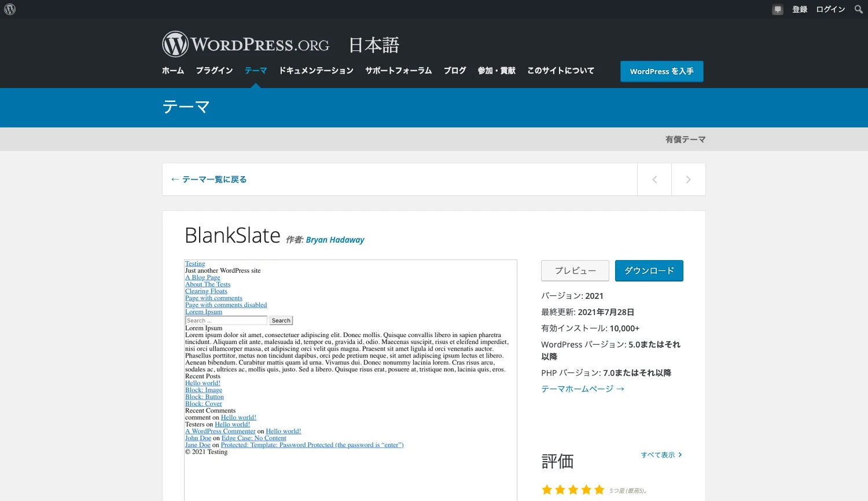Open author Bryan Hadaway link
This screenshot has width=868, height=501.
tap(335, 240)
